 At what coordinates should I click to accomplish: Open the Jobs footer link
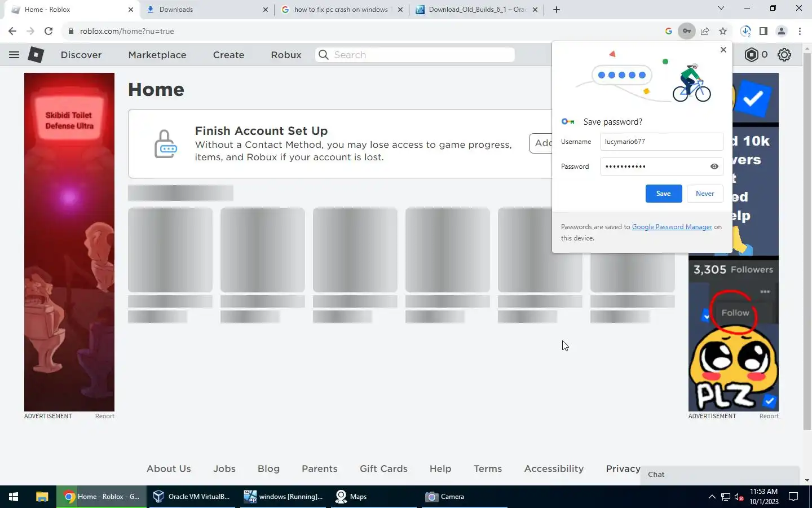[x=224, y=468]
